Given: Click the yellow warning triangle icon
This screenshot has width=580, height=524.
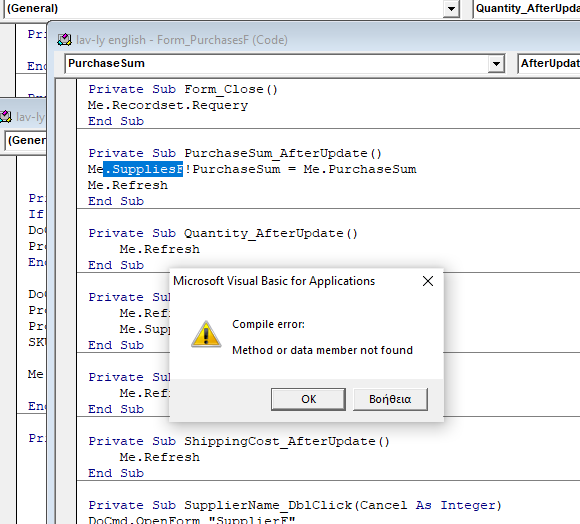Looking at the screenshot, I should tap(206, 334).
